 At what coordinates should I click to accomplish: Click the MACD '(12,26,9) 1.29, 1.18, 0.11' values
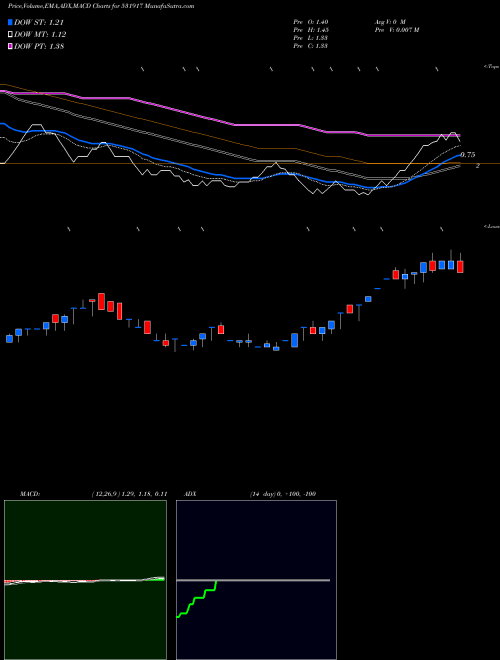[130, 494]
